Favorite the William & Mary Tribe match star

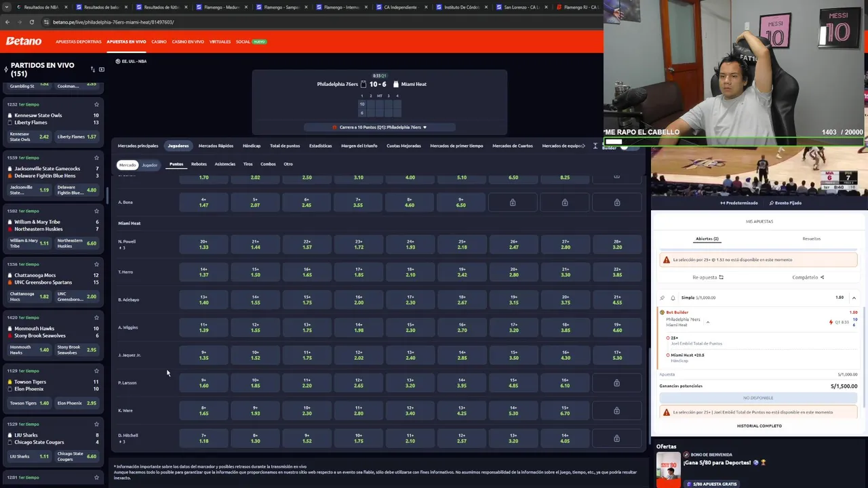tap(96, 211)
